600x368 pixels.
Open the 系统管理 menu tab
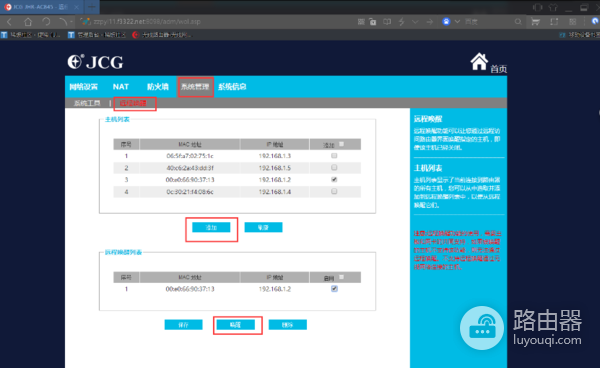pyautogui.click(x=195, y=87)
